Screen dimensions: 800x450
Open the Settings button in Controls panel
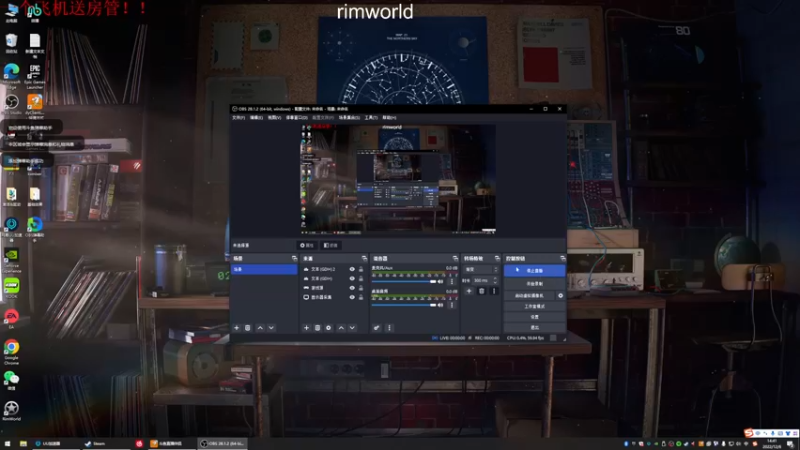[x=534, y=317]
